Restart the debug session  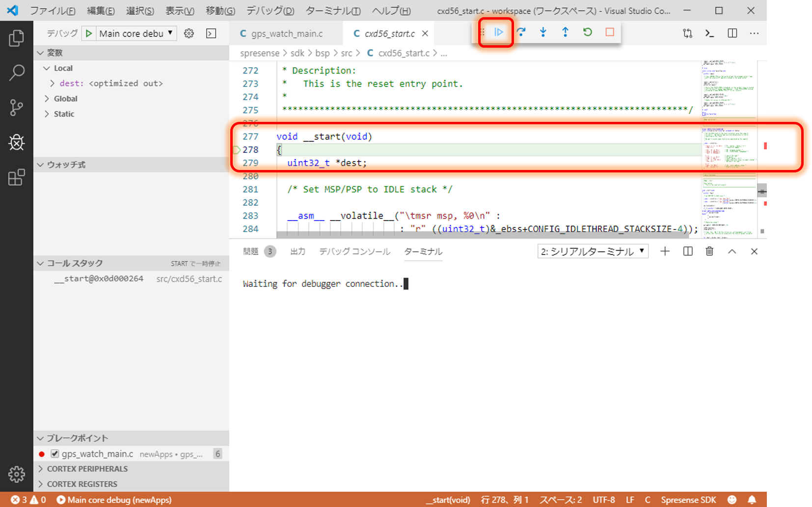coord(587,32)
